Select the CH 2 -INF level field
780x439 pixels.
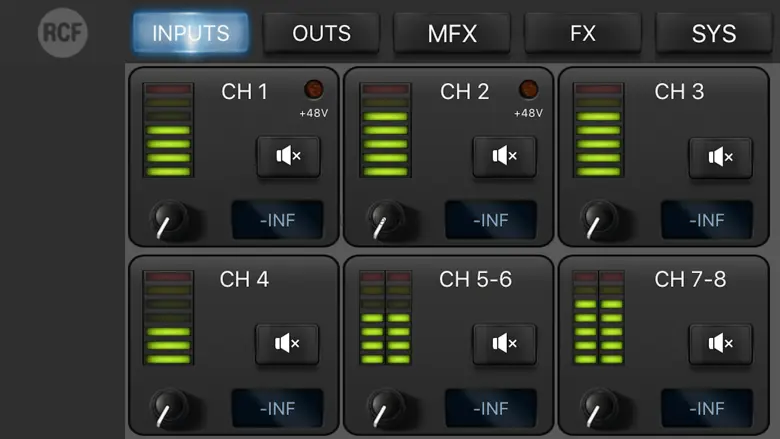pos(491,220)
